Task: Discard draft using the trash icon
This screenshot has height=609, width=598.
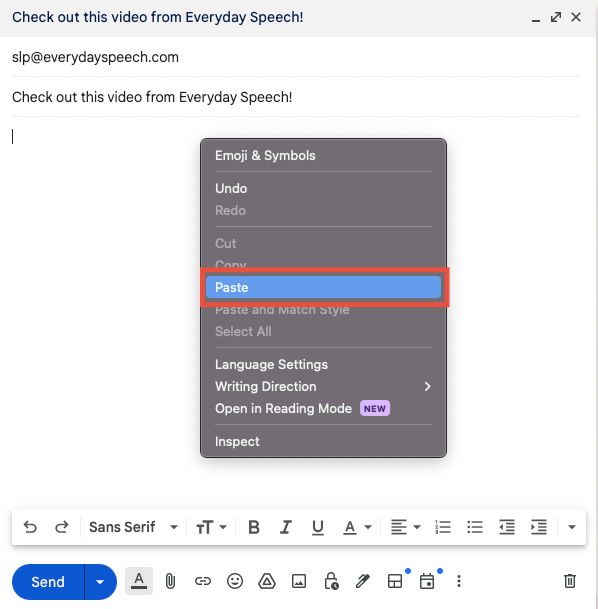Action: [x=570, y=581]
